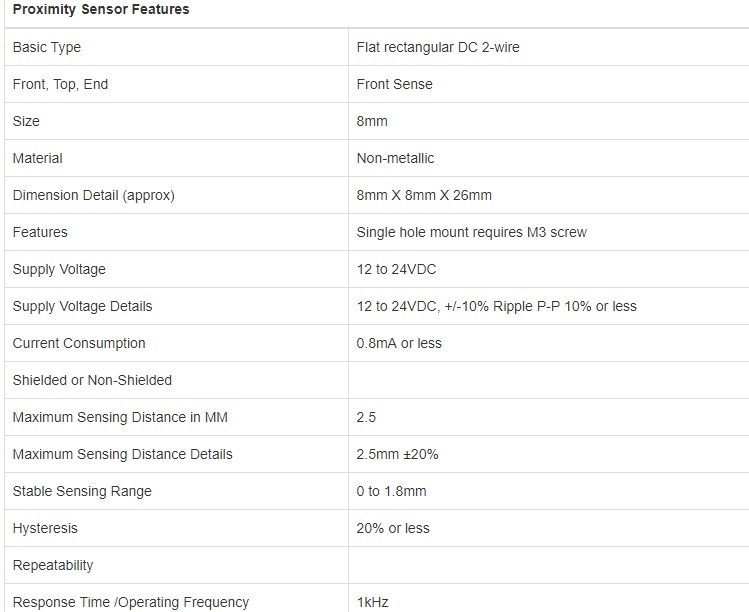Click the 8mm X 8mm X 26mm value
749x612 pixels.
tap(424, 195)
